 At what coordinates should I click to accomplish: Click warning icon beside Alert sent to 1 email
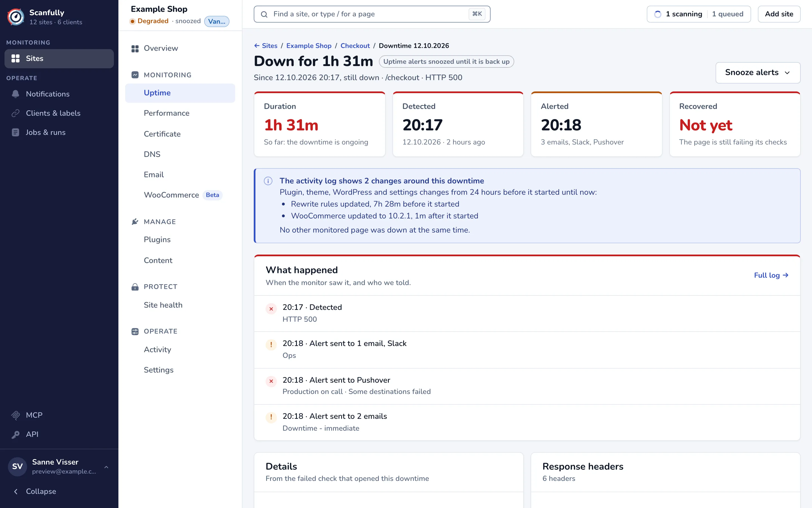pos(271,345)
